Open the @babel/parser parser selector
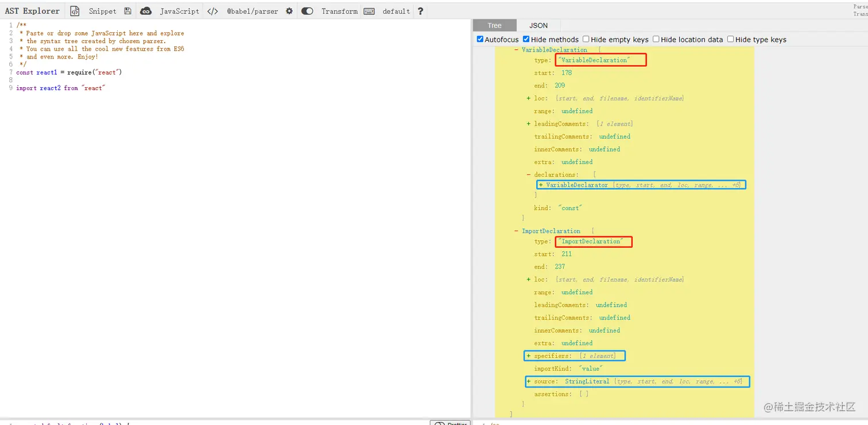Screen dimensions: 868x425 (x=253, y=11)
